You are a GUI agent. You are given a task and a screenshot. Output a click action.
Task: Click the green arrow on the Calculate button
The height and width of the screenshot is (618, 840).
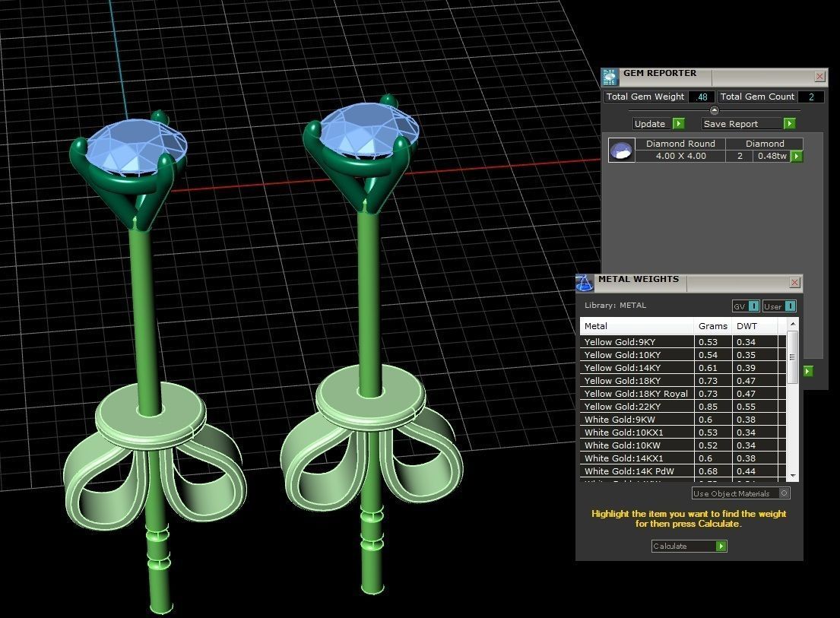pyautogui.click(x=721, y=547)
